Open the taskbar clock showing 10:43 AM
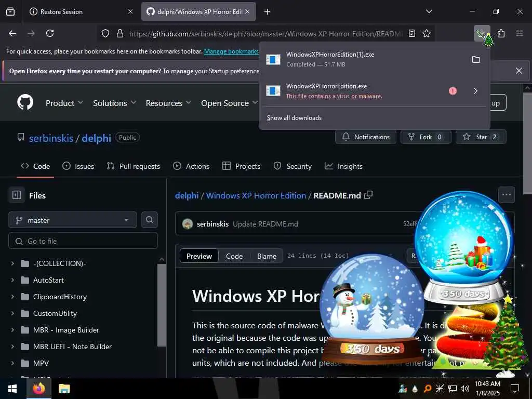Image resolution: width=532 pixels, height=399 pixels. [x=487, y=389]
